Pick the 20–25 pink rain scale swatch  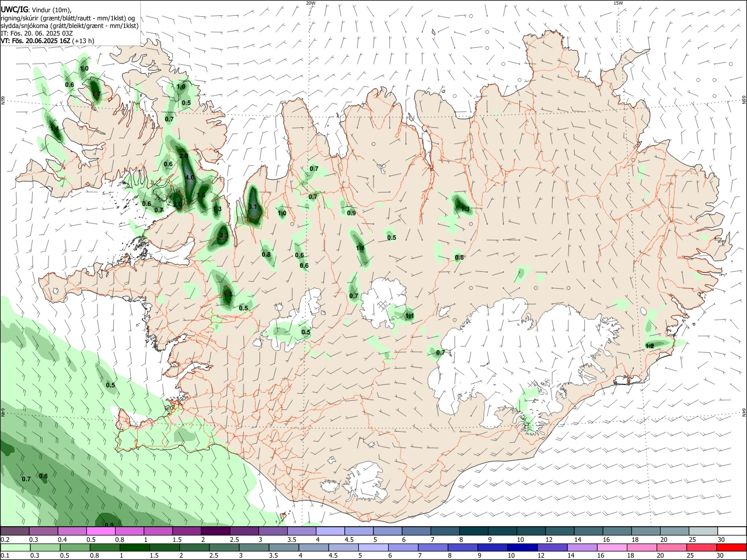pyautogui.click(x=672, y=548)
